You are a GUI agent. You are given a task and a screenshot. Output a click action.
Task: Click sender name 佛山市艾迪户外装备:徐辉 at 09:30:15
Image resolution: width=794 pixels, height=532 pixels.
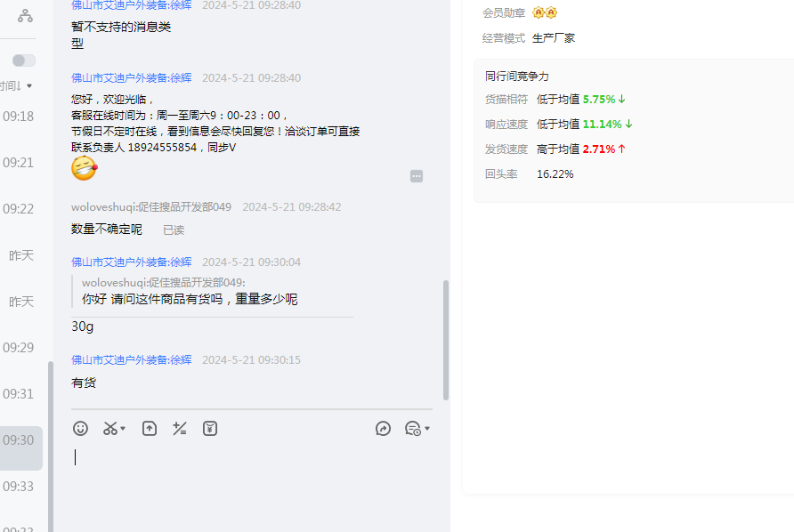point(131,359)
